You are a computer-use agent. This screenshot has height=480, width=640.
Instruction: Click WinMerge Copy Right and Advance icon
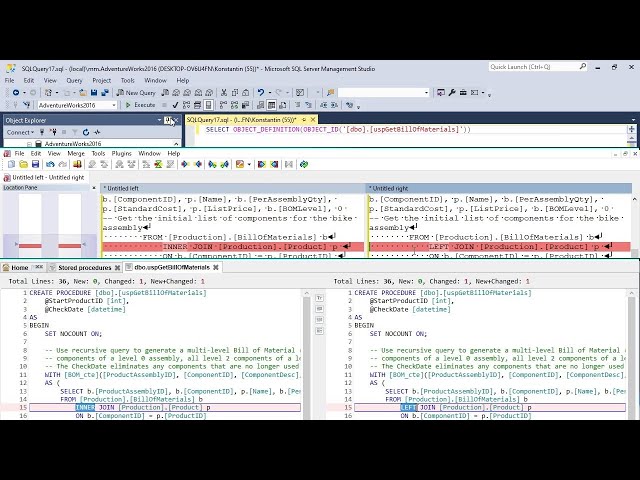212,164
